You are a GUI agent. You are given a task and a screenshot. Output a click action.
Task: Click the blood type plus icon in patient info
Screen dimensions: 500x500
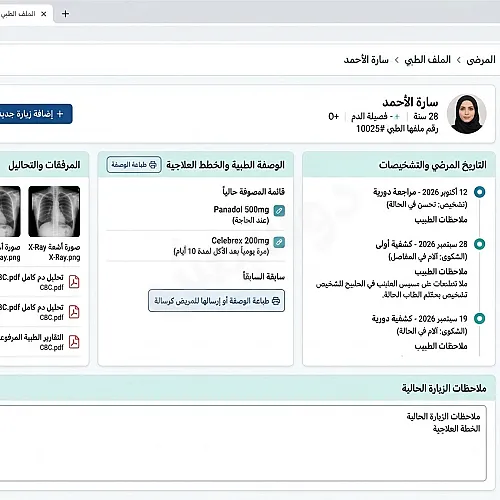[397, 117]
